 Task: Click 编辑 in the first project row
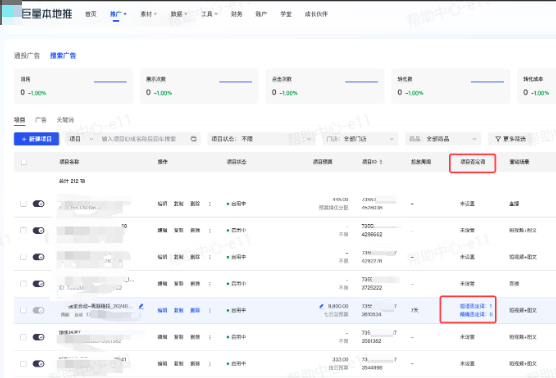(x=162, y=204)
